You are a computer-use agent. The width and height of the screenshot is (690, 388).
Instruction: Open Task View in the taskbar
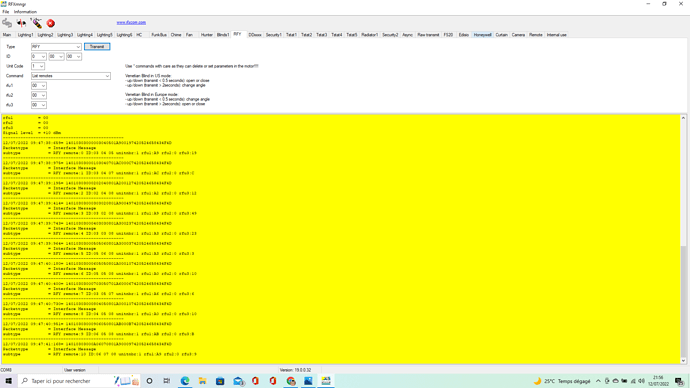click(x=167, y=381)
